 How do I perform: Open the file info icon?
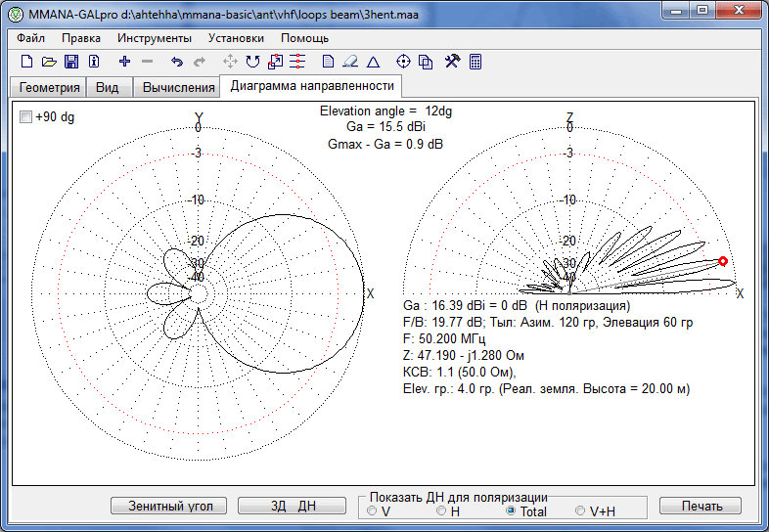94,62
